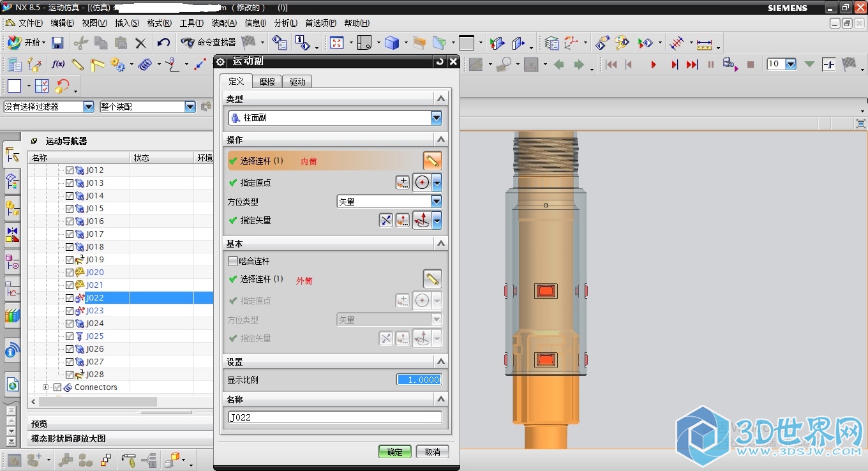Click the 取消 button
The height and width of the screenshot is (471, 868).
click(x=432, y=451)
